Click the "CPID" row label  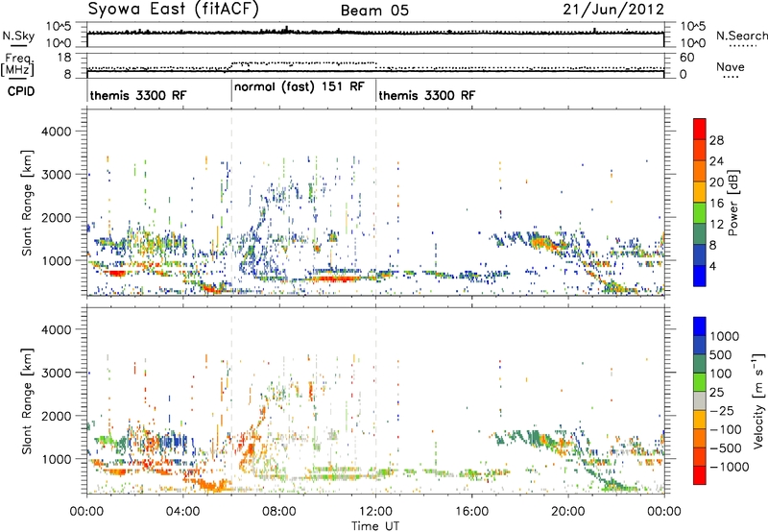(21, 91)
